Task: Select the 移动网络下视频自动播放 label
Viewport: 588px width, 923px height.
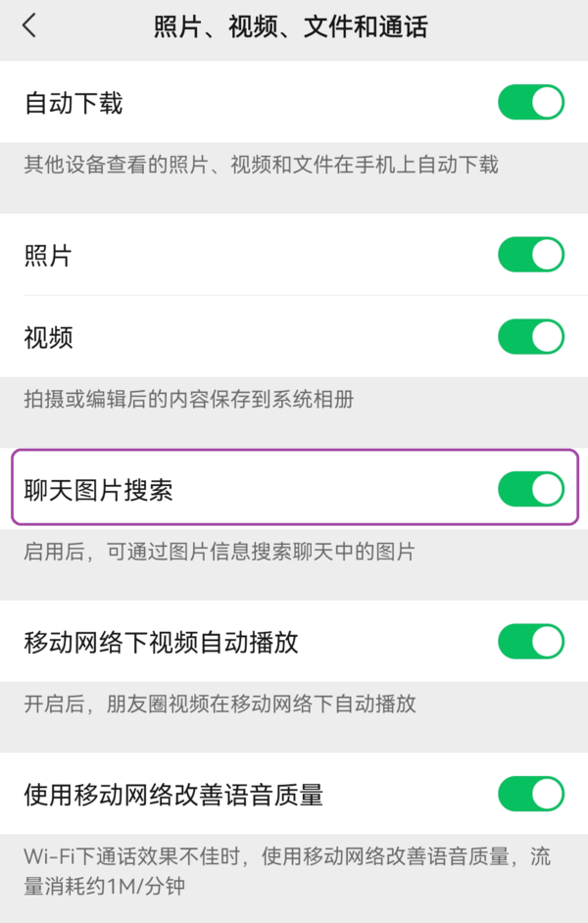Action: point(161,643)
